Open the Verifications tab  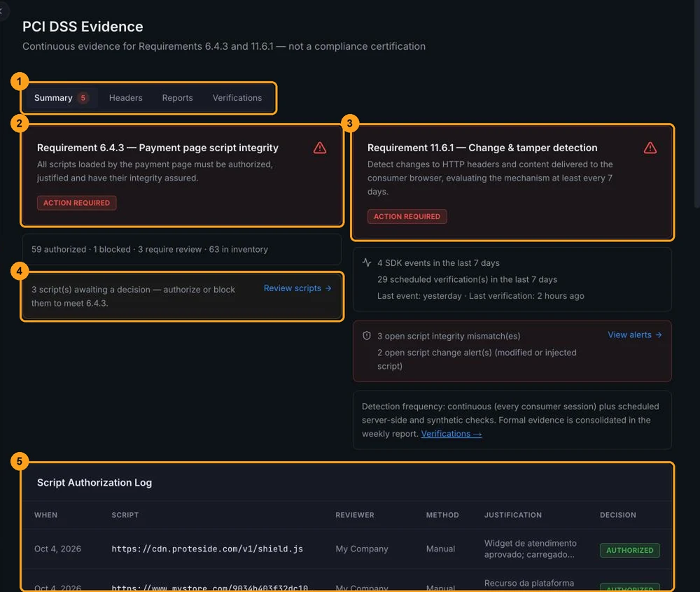pos(237,98)
